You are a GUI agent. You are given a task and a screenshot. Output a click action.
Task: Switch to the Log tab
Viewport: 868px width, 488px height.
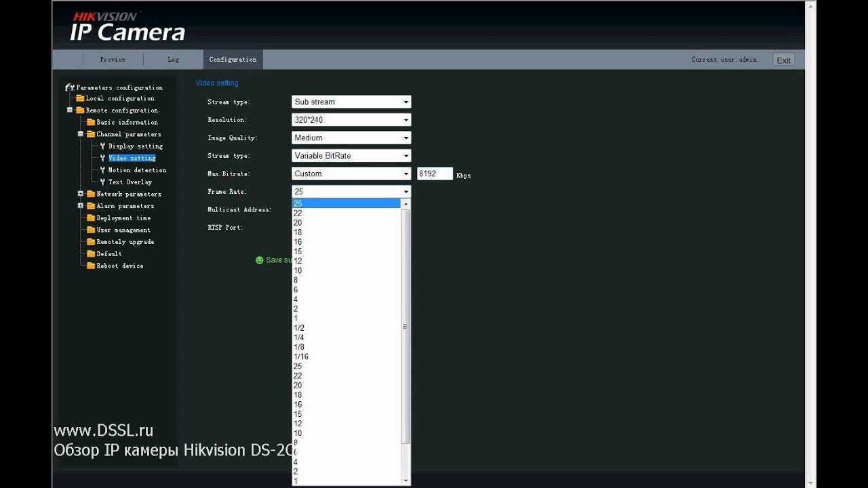pyautogui.click(x=174, y=60)
